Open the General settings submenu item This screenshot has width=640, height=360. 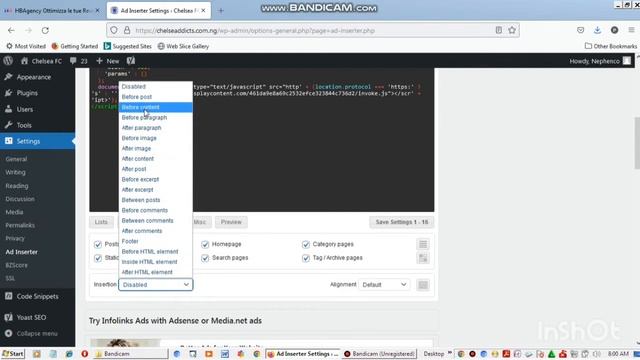point(16,159)
